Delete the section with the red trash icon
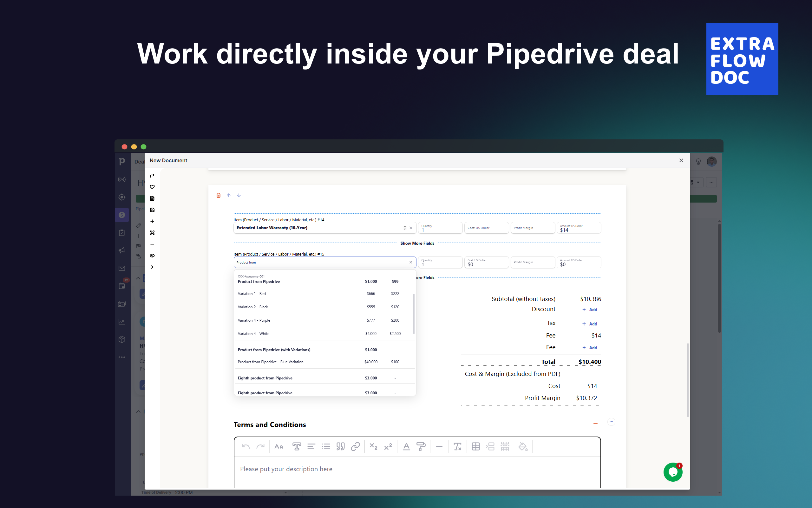The height and width of the screenshot is (508, 812). [219, 195]
